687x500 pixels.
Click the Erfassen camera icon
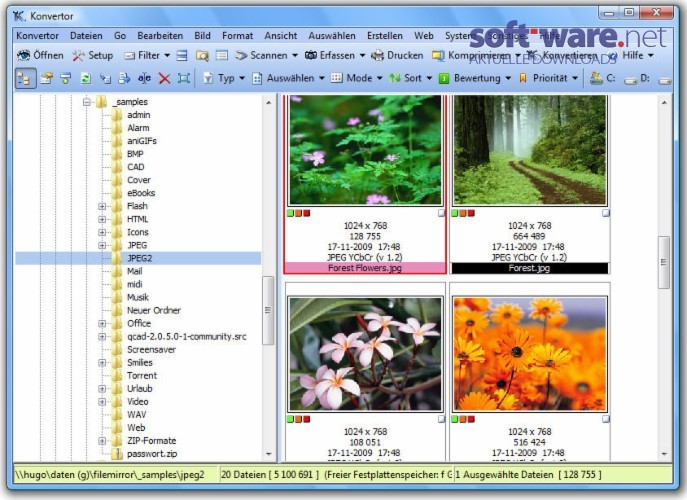(311, 56)
